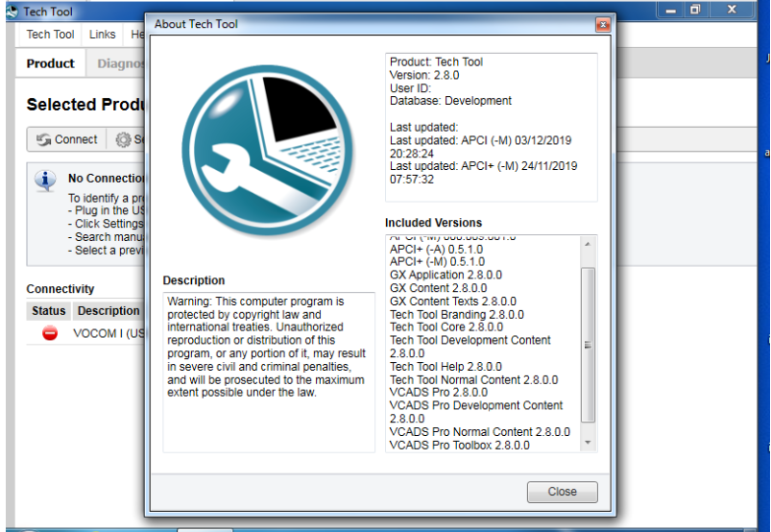Select 'GX Application 2.8.0.0' in versions list
Viewport: 771px width, 532px height.
[446, 275]
